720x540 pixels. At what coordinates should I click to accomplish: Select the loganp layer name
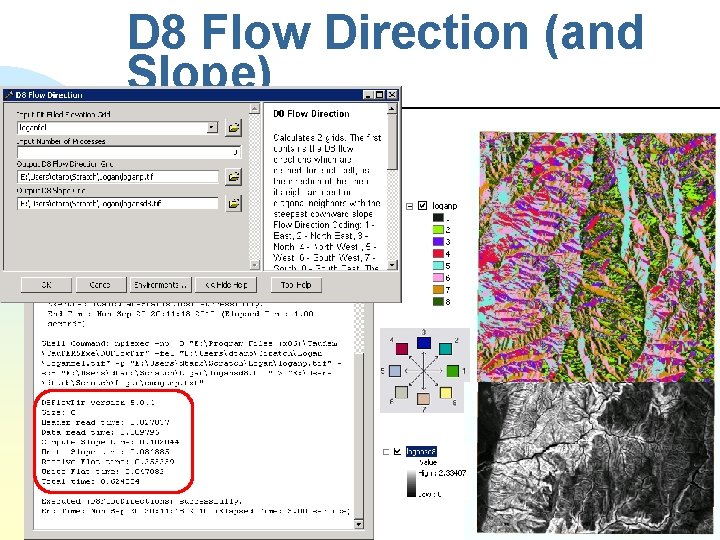(x=444, y=206)
